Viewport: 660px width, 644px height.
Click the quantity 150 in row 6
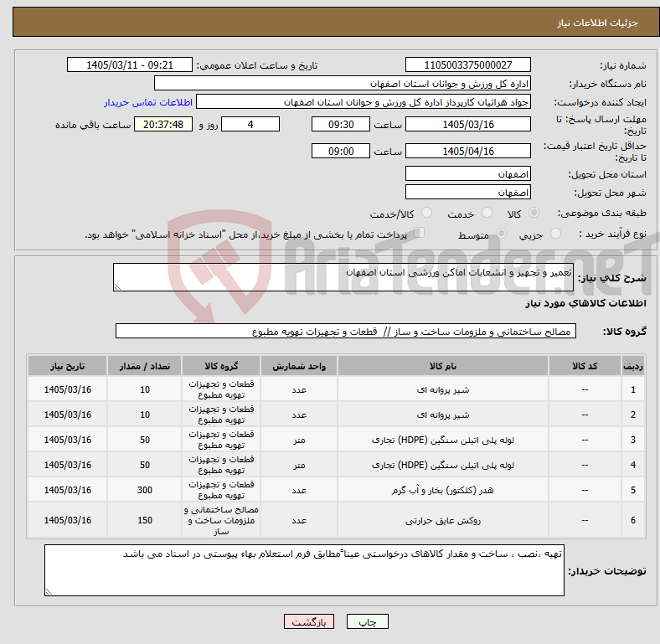(x=144, y=520)
